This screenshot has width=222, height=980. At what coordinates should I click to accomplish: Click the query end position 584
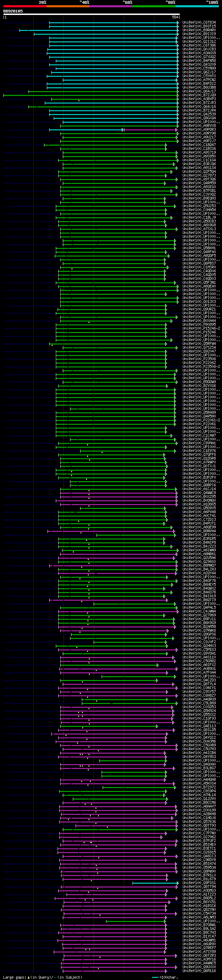pyautogui.click(x=175, y=17)
